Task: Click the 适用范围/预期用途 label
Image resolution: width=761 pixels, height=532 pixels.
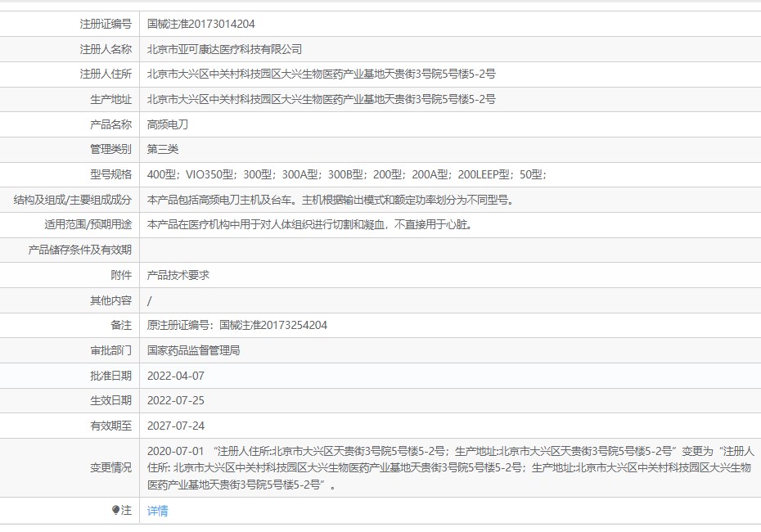Action: pos(88,224)
